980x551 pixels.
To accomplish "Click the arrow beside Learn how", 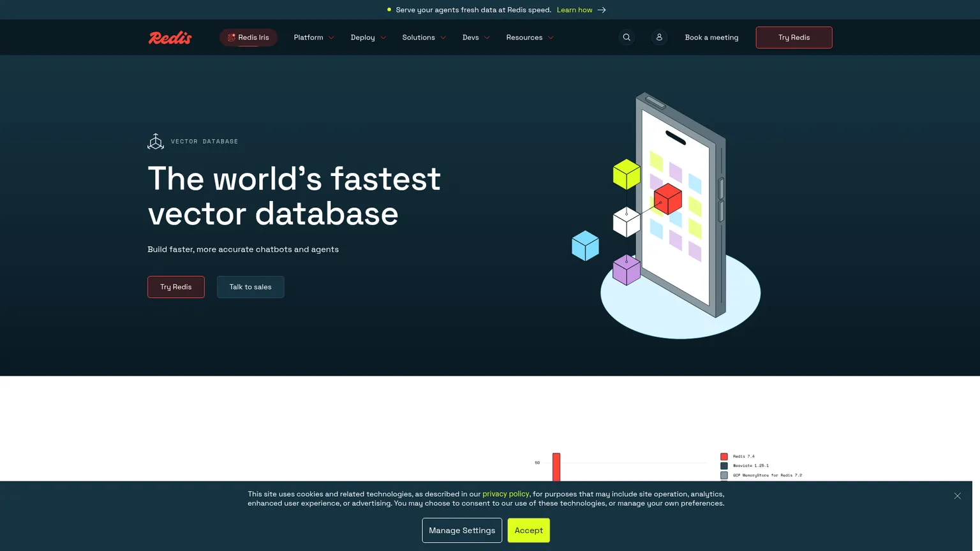I will click(602, 10).
